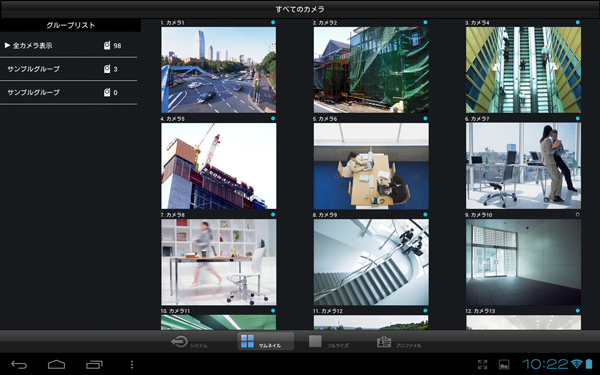
Task: Click the blue status dot for カメラ7
Action: click(x=577, y=119)
